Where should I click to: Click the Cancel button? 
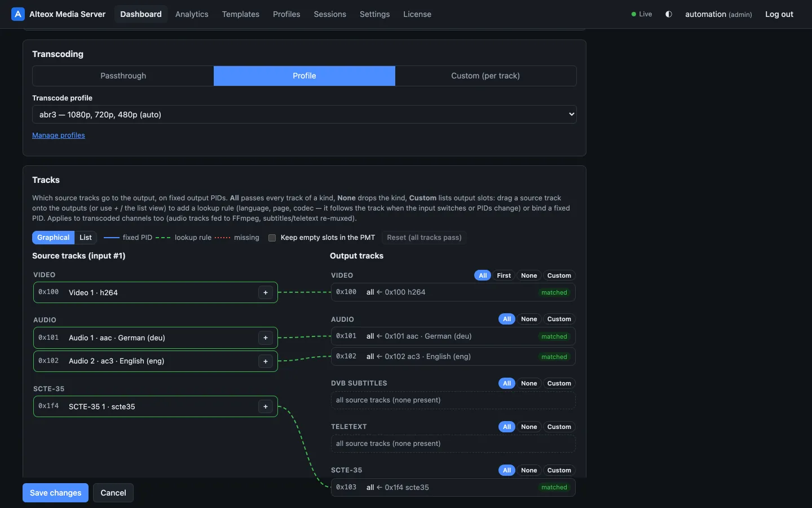click(x=113, y=493)
